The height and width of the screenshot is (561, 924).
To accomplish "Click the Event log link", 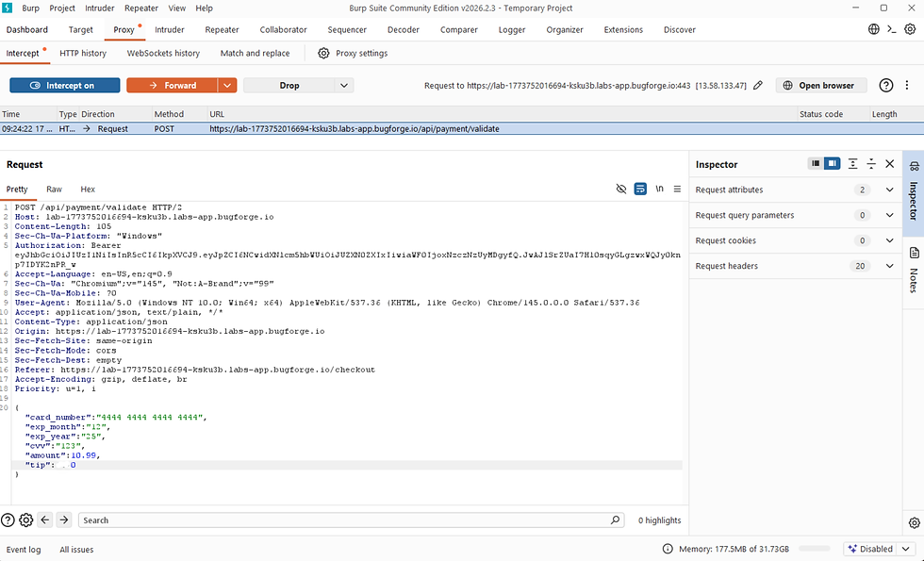I will [24, 549].
